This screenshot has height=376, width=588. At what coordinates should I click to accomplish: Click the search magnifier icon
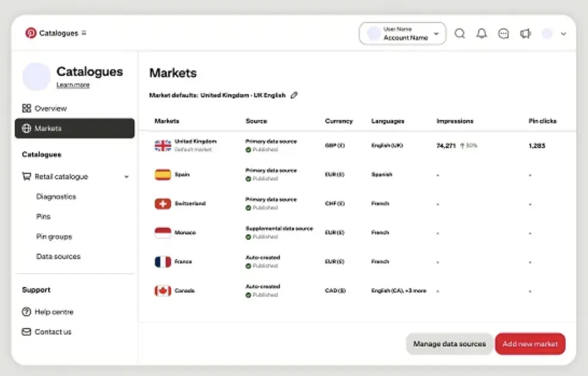tap(460, 34)
